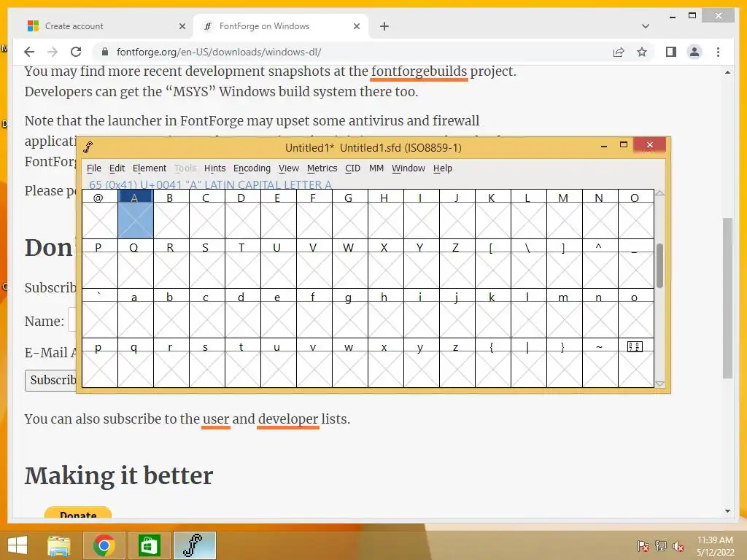
Task: Click the address bar URL
Action: click(x=219, y=52)
